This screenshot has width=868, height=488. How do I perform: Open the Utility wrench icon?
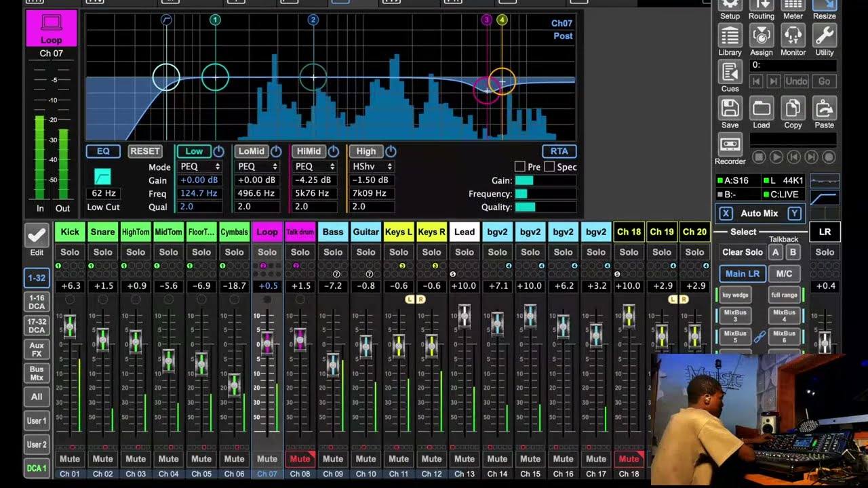pyautogui.click(x=824, y=35)
